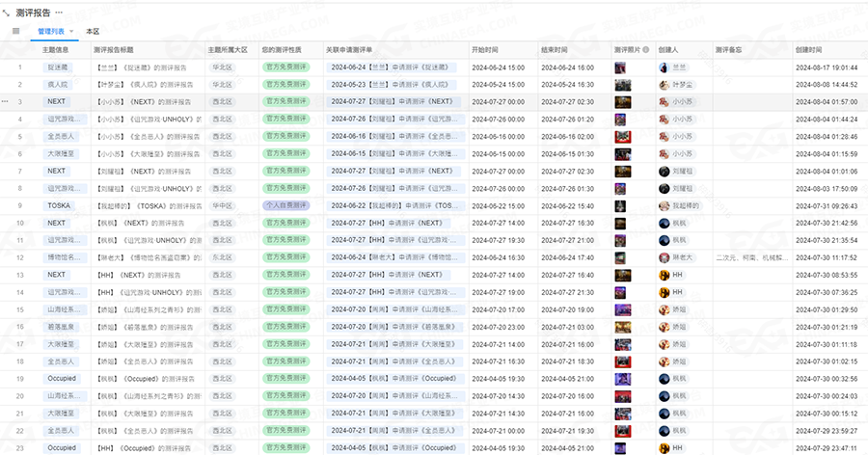Open review photo thumbnail in row 12
Image resolution: width=868 pixels, height=455 pixels.
(621, 257)
